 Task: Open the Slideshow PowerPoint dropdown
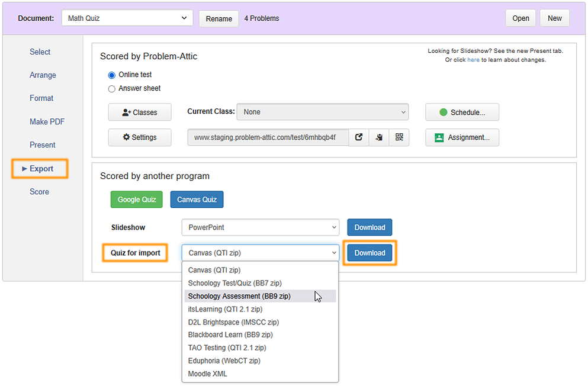pyautogui.click(x=261, y=227)
